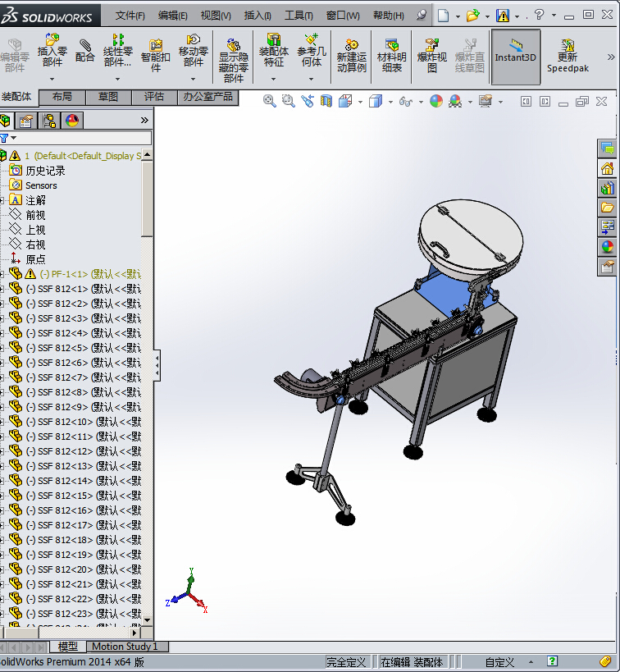The width and height of the screenshot is (620, 672).
Task: Click Zoom to Area icon
Action: [x=288, y=101]
